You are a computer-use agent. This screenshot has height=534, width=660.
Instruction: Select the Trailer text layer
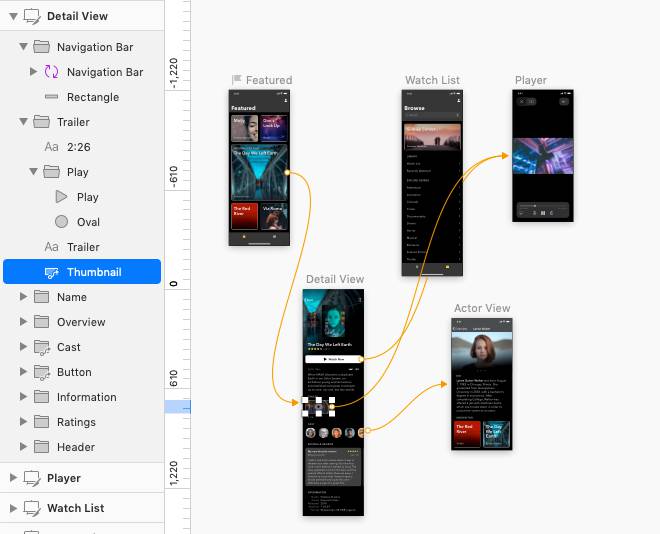click(x=83, y=247)
